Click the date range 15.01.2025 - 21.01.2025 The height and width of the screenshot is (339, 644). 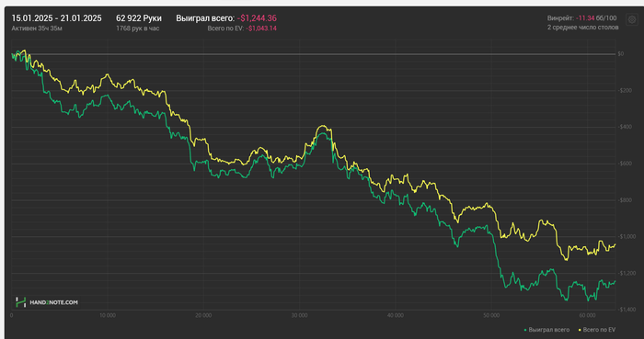tap(56, 18)
